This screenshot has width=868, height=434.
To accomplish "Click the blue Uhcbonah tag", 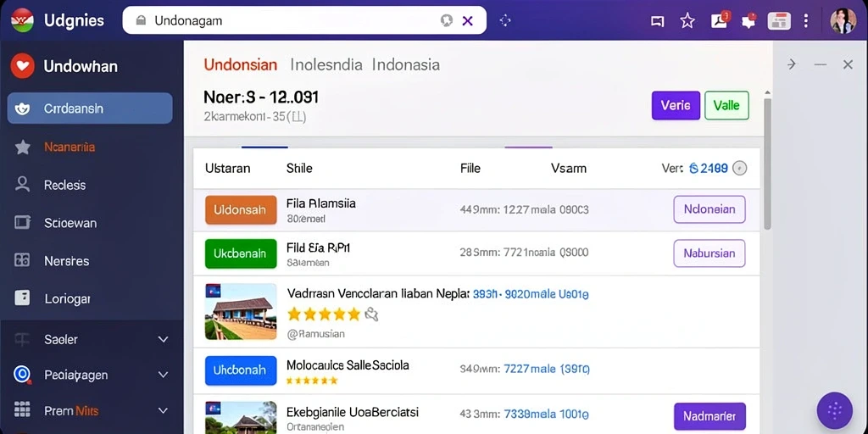I will (x=241, y=370).
